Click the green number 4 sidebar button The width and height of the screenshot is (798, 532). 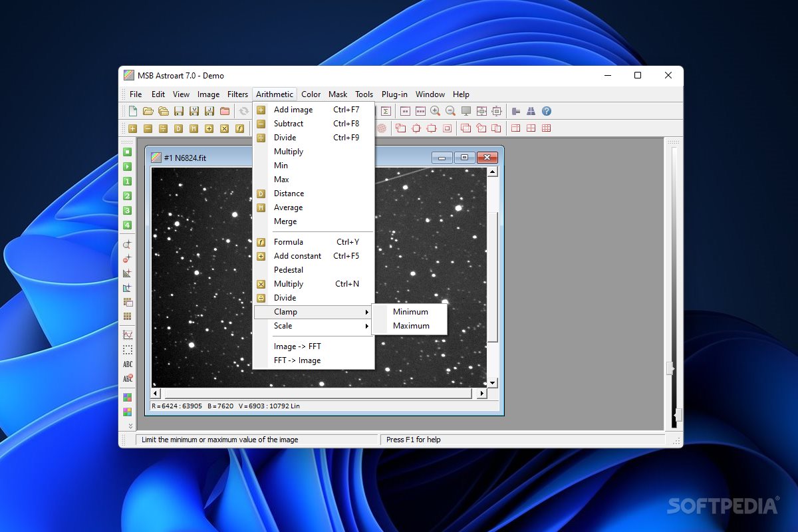click(x=127, y=225)
